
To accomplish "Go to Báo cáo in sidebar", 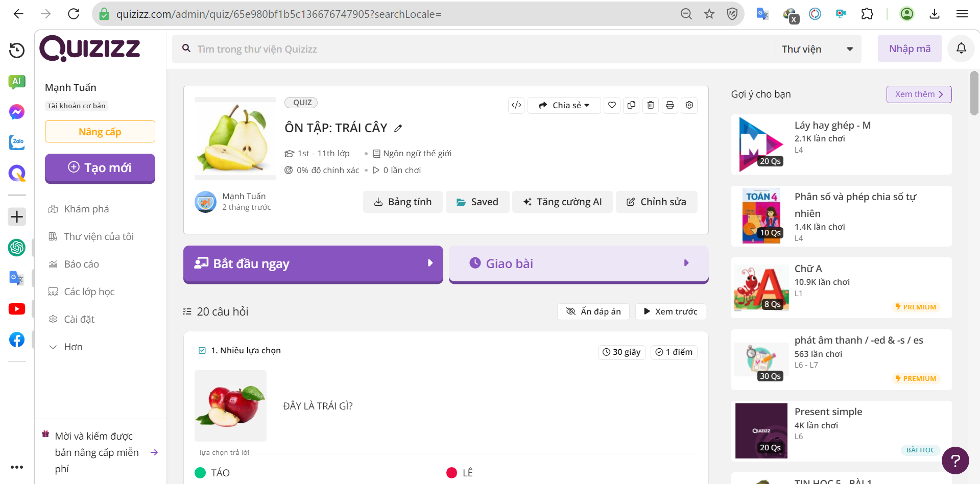I will tap(81, 264).
